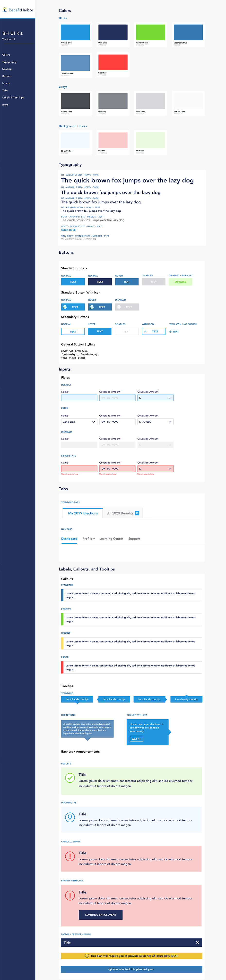The width and height of the screenshot is (226, 980).
Task: Expand the Profile nav tab menu
Action: pos(88,539)
